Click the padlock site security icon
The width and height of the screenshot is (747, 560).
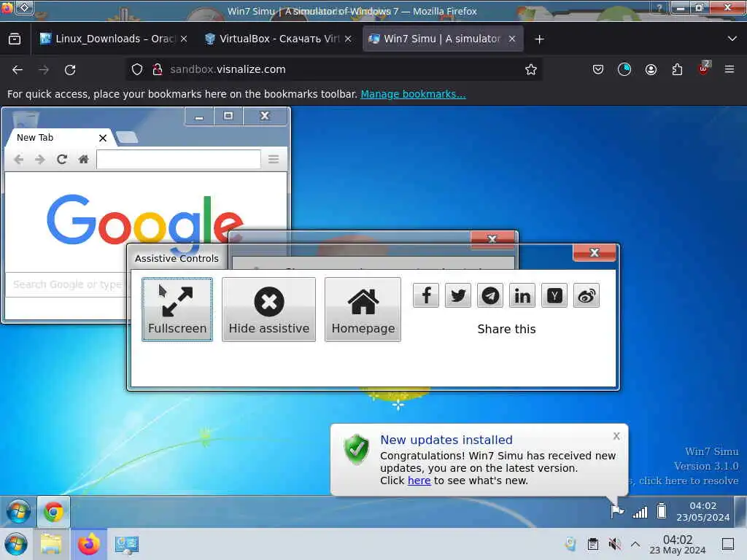pos(158,69)
